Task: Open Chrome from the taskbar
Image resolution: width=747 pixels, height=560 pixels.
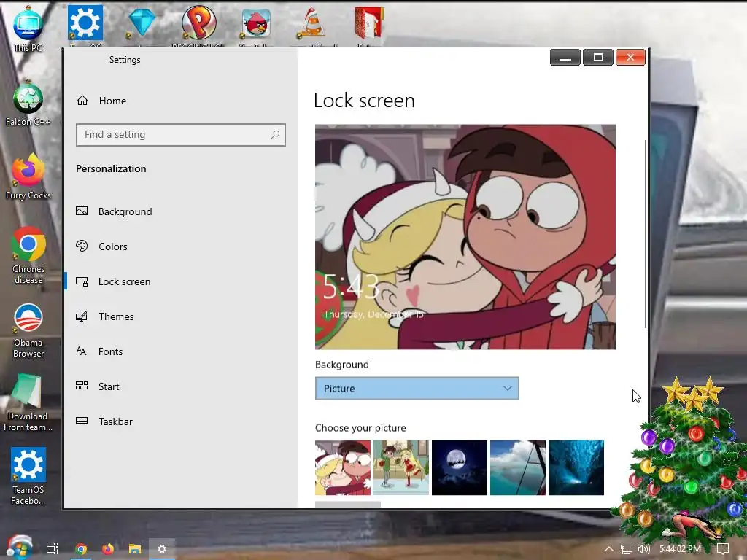Action: (x=81, y=549)
